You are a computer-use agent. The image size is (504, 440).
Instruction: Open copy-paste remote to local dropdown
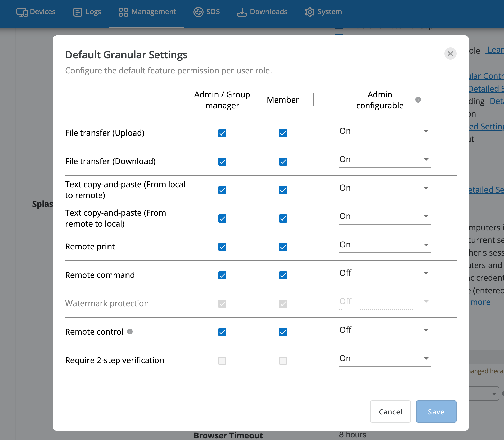coord(385,217)
